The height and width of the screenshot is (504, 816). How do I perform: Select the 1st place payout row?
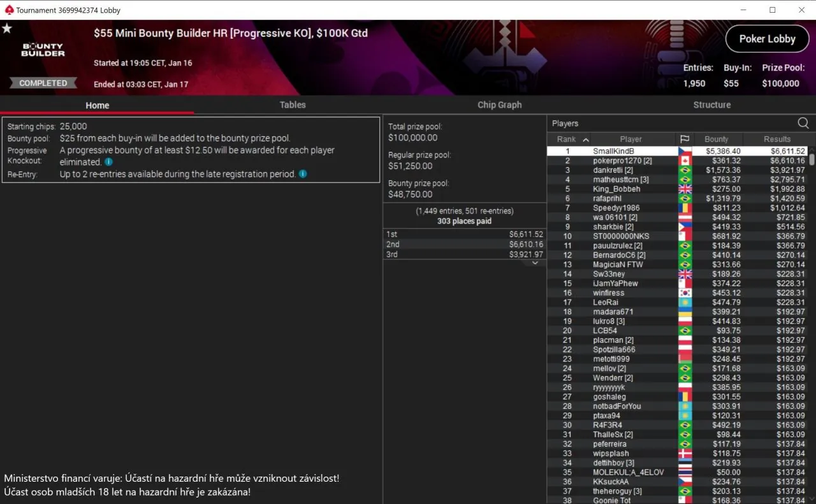tap(464, 234)
